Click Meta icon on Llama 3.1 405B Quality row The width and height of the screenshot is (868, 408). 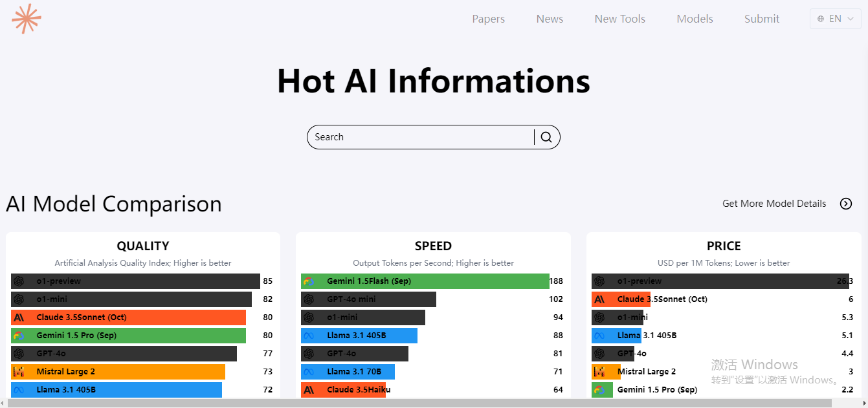19,390
